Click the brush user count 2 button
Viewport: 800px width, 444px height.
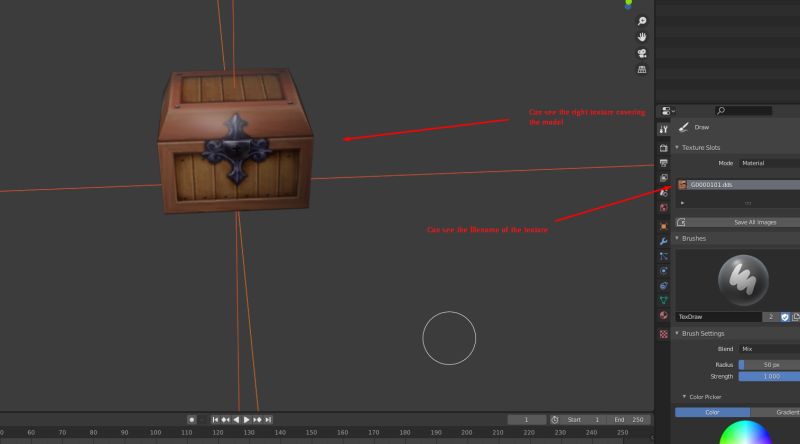tap(770, 317)
